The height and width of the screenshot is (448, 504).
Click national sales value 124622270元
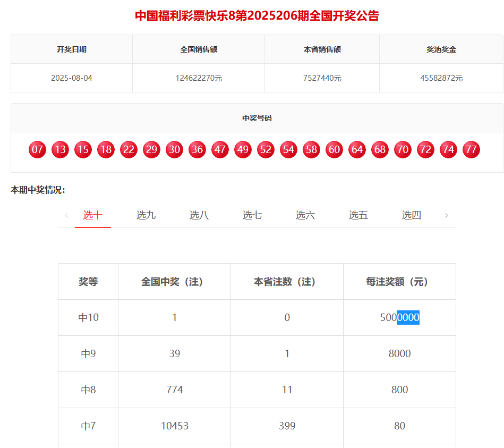pos(199,78)
